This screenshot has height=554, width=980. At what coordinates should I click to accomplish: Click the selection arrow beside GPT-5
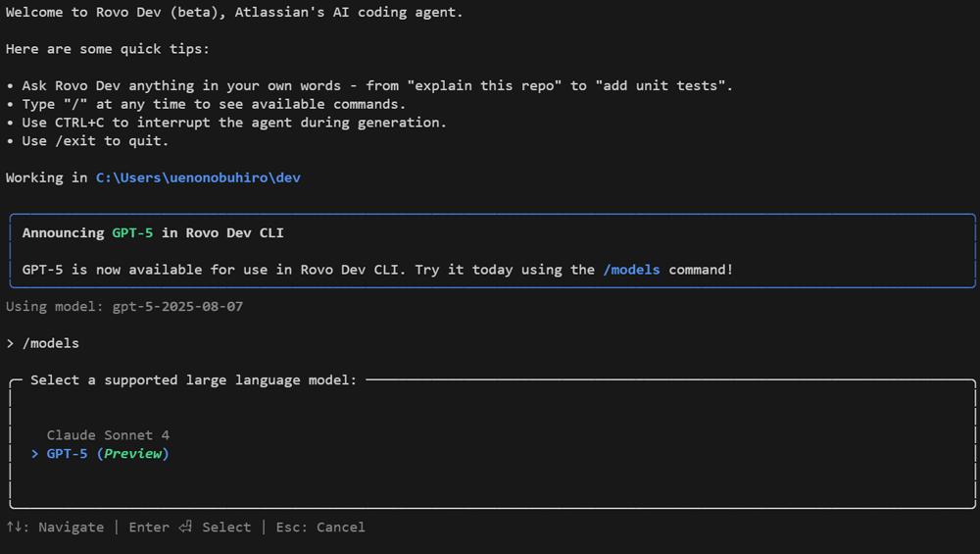click(35, 454)
